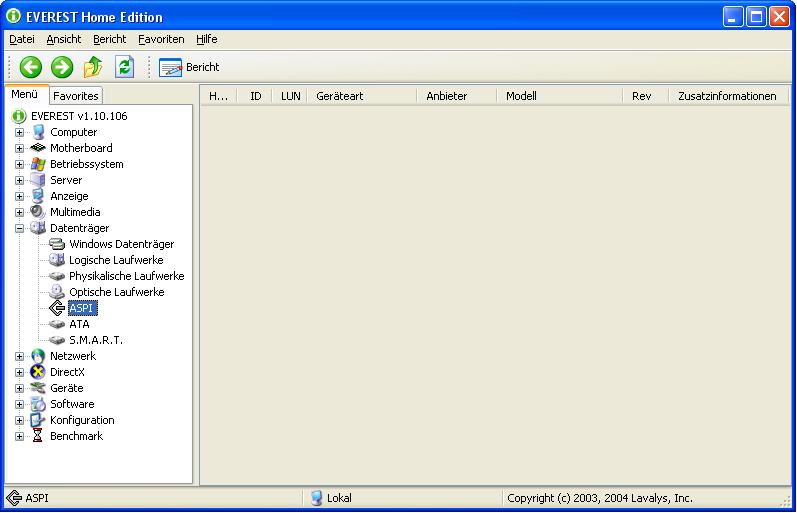Sort by the Geräteart column header
The height and width of the screenshot is (513, 797).
[361, 96]
